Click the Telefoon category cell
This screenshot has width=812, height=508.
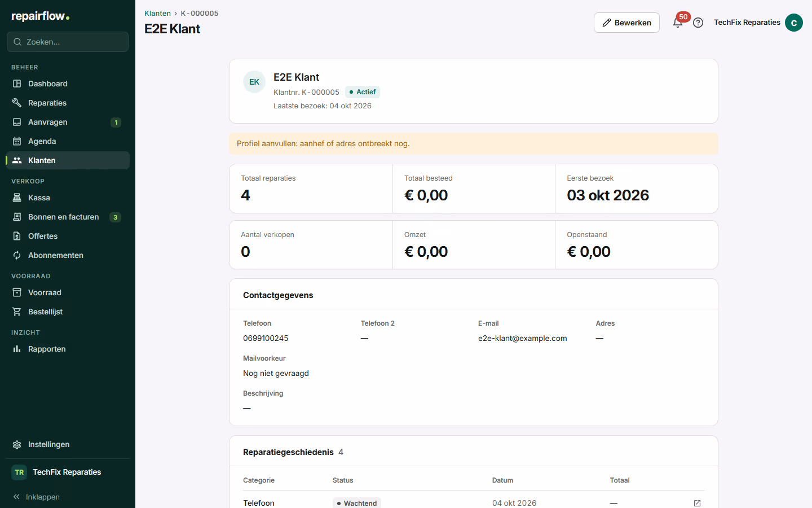pos(259,503)
